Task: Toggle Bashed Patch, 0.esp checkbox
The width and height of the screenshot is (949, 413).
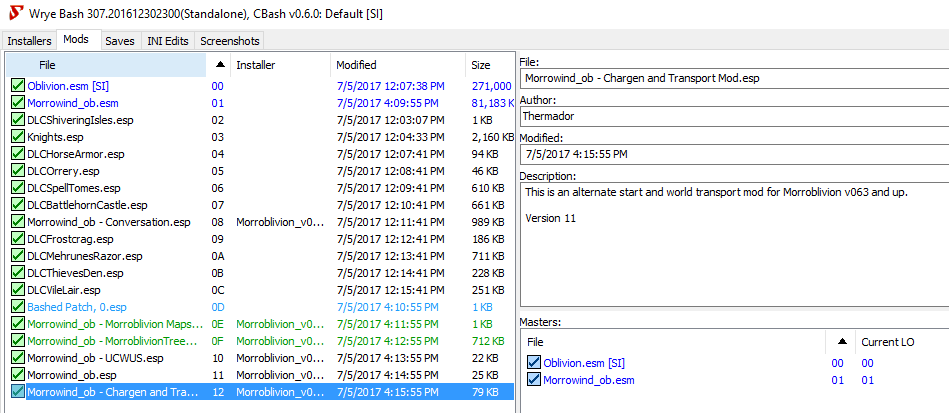Action: 18,306
